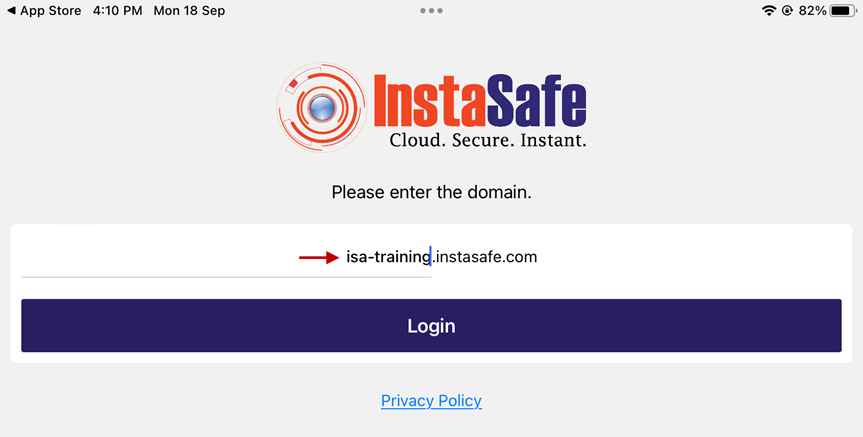This screenshot has height=437, width=863.
Task: Click the Login button
Action: click(x=432, y=325)
